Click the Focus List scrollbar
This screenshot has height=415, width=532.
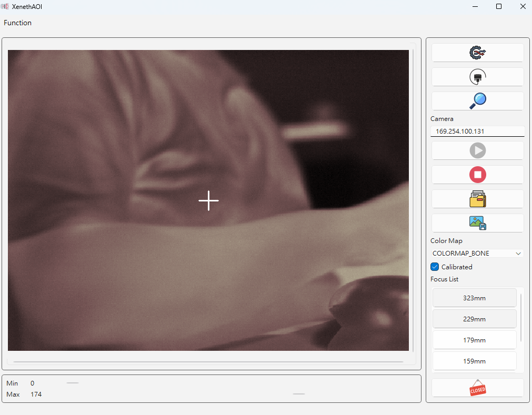pyautogui.click(x=521, y=317)
